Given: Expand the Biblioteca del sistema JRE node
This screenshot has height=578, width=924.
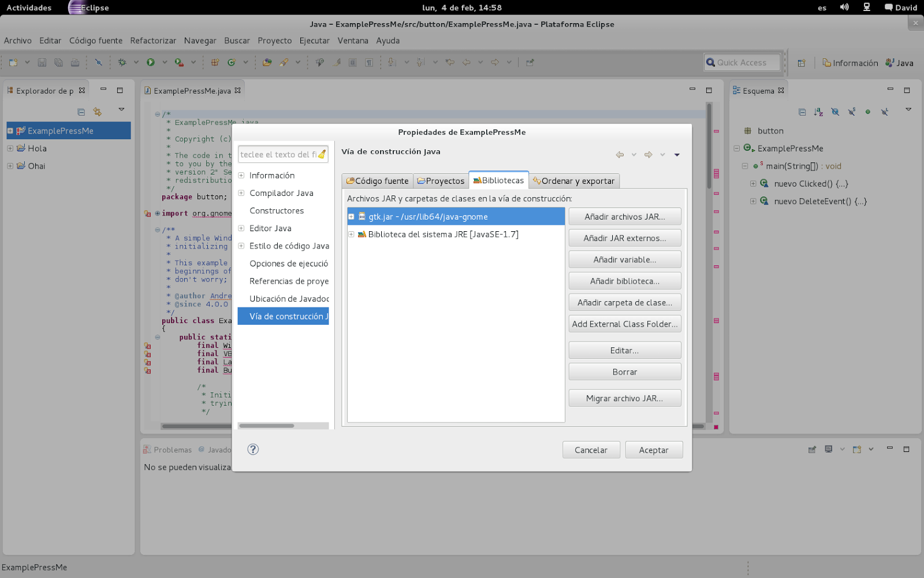Looking at the screenshot, I should (352, 234).
